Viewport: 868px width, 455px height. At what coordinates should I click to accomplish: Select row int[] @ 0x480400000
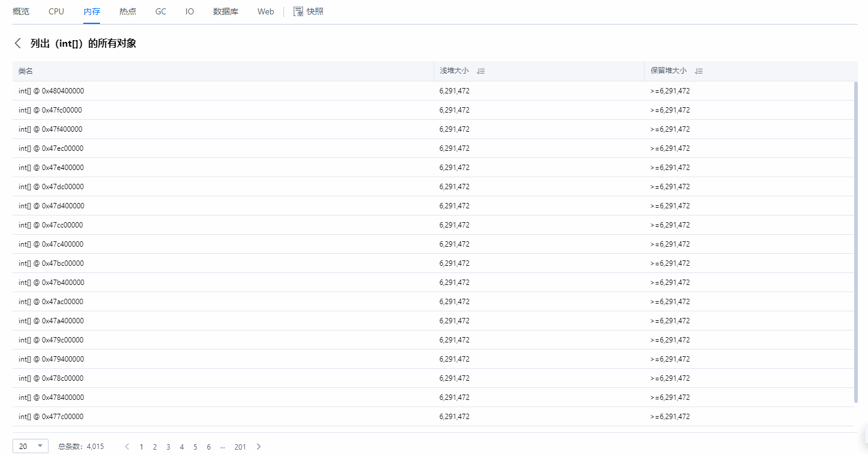433,91
